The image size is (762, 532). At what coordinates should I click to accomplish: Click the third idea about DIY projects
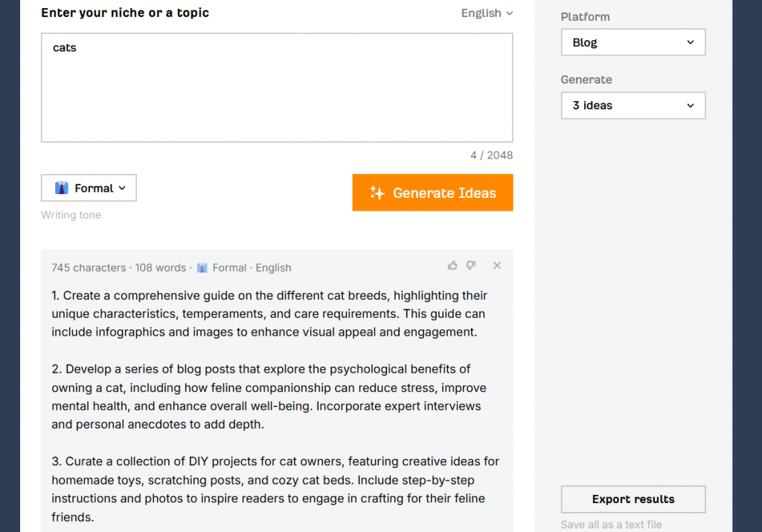click(x=275, y=489)
